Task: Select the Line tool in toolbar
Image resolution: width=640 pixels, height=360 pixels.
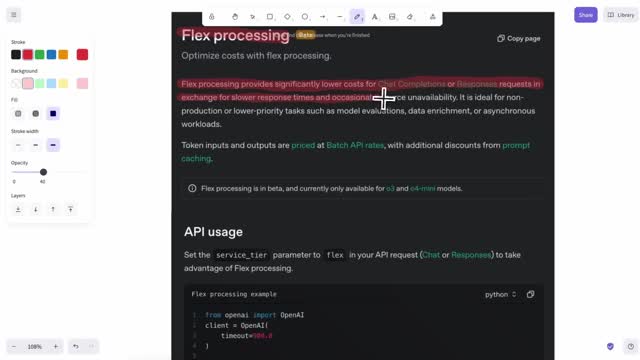Action: [340, 17]
